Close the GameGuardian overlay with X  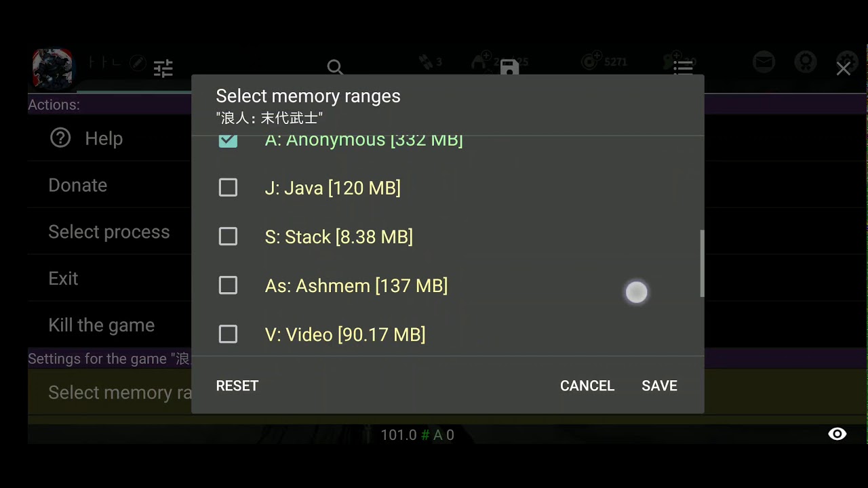pos(843,68)
